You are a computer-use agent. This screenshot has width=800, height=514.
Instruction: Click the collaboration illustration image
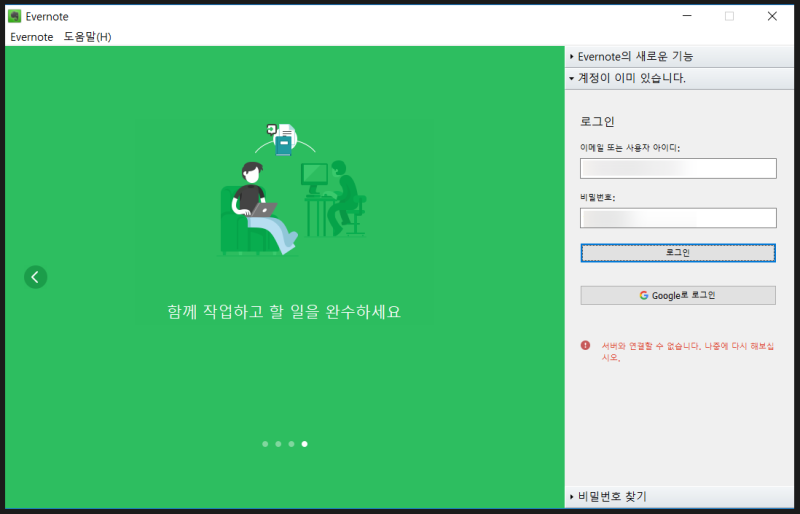click(292, 189)
